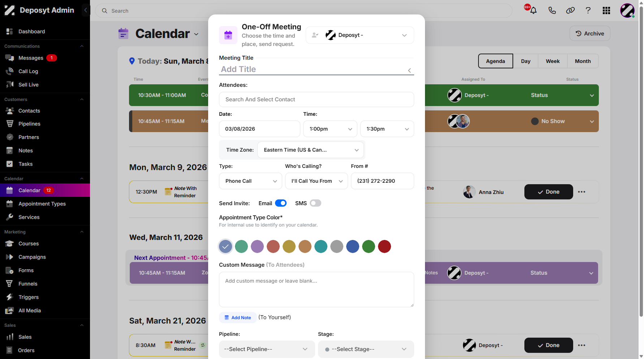
Task: Mark the Anna Zhiu appointment as Done
Action: point(549,192)
